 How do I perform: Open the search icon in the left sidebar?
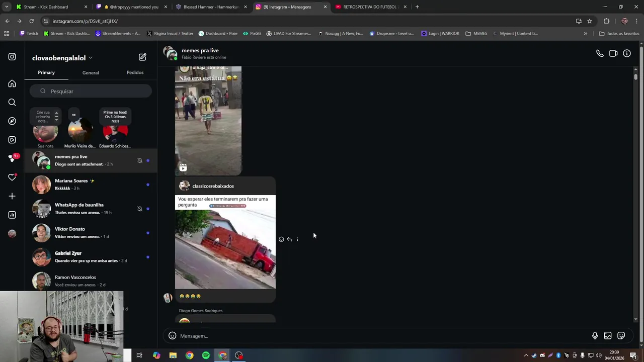(12, 103)
